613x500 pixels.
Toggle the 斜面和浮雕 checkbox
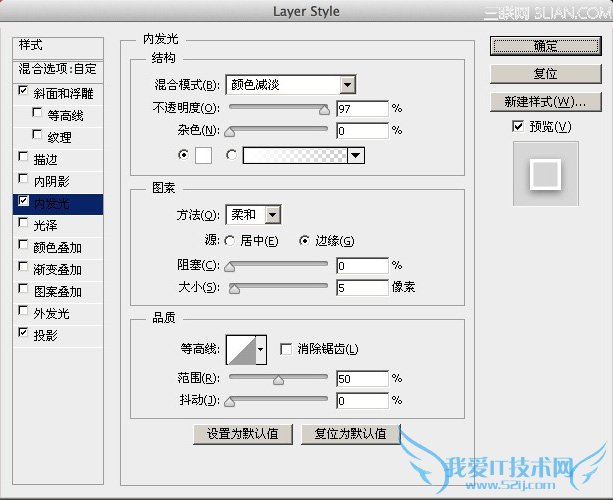coord(23,91)
